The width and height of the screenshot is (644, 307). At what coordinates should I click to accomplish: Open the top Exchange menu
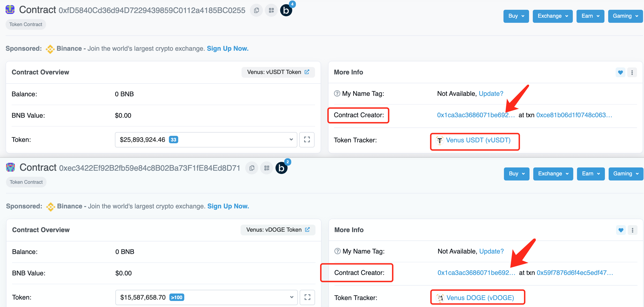553,16
